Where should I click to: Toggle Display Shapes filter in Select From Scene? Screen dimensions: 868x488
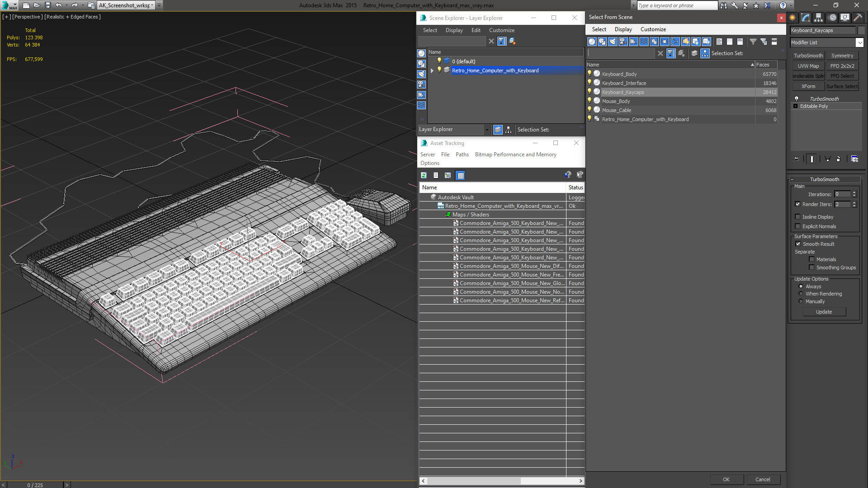click(602, 42)
